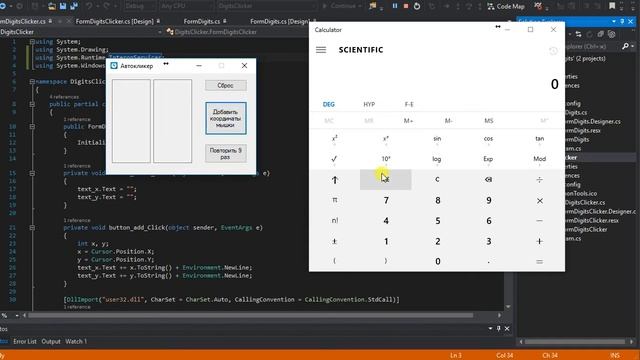Click the Solution Explorer collapse all icon

pos(600,35)
